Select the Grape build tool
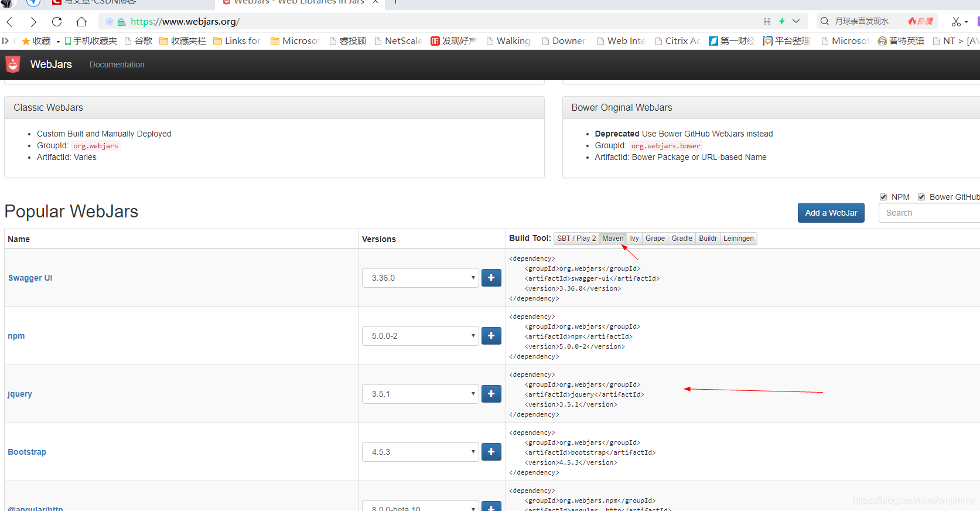Image resolution: width=980 pixels, height=511 pixels. click(x=655, y=239)
